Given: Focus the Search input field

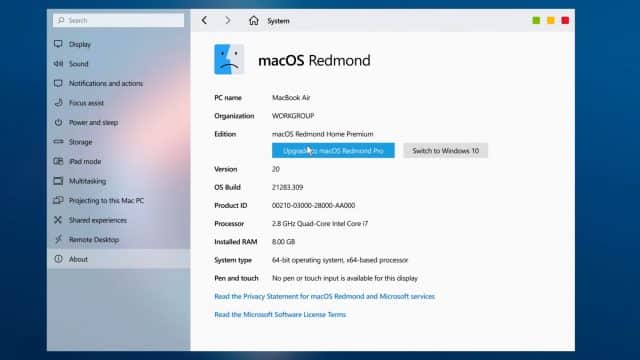Looking at the screenshot, I should [x=118, y=20].
